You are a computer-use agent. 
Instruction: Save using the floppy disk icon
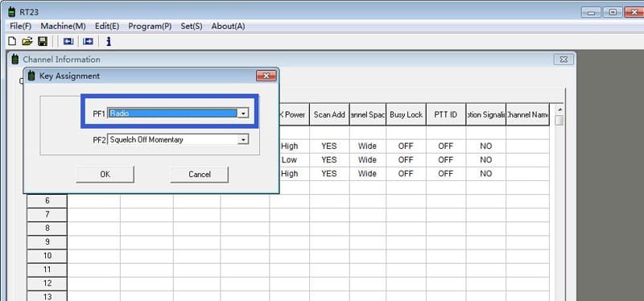click(x=43, y=41)
